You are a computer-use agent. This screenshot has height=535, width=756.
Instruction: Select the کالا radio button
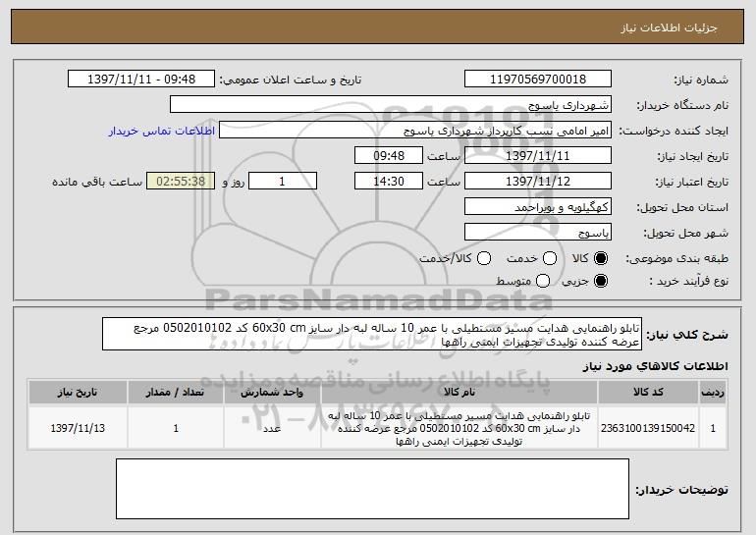(601, 258)
